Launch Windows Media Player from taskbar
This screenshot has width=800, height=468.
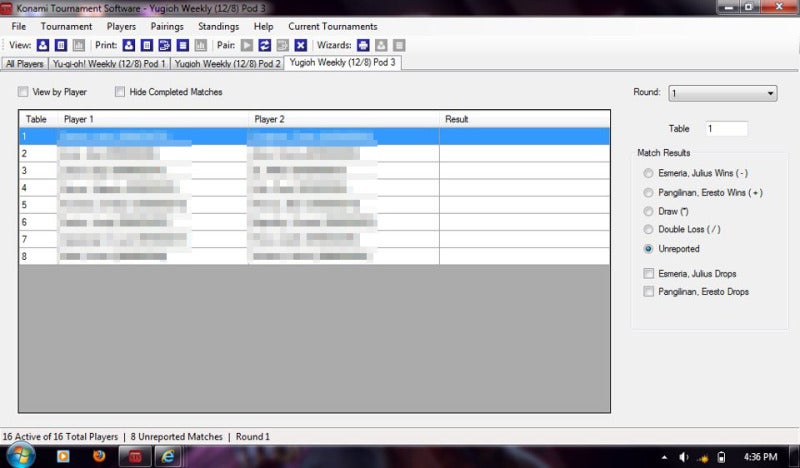[x=63, y=456]
